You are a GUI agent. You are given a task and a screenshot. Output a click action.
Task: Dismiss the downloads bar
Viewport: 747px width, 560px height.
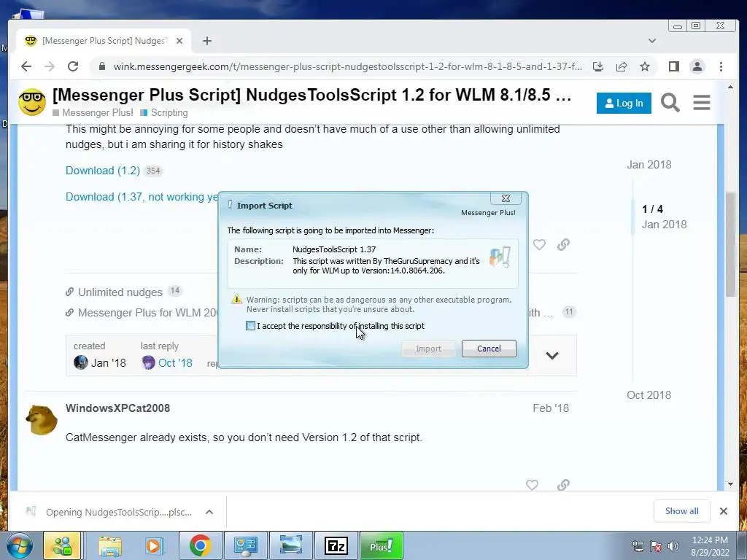click(723, 511)
